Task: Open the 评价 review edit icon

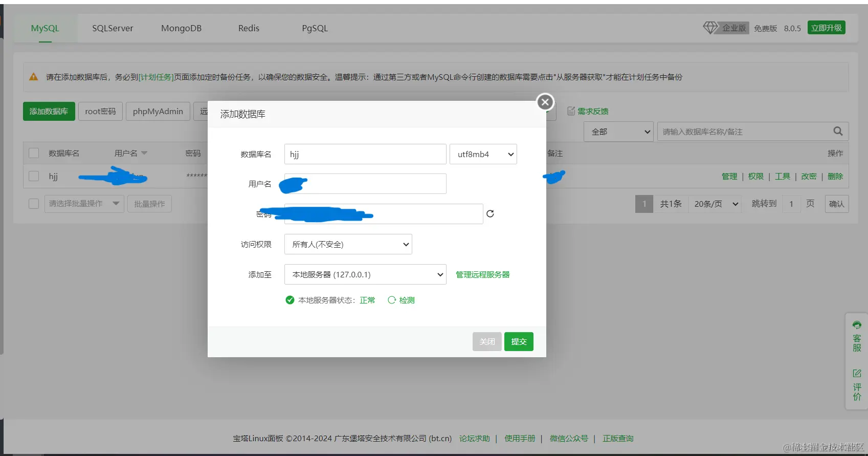Action: click(857, 373)
